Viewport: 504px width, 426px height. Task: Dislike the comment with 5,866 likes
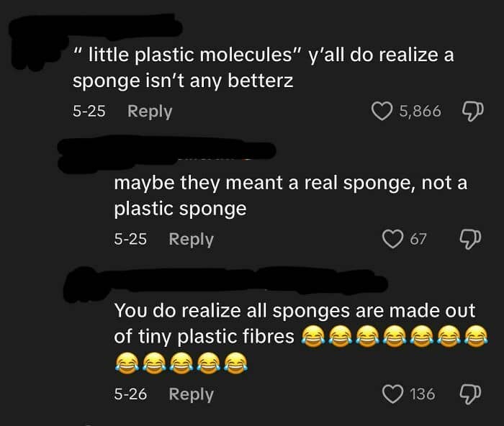[472, 112]
